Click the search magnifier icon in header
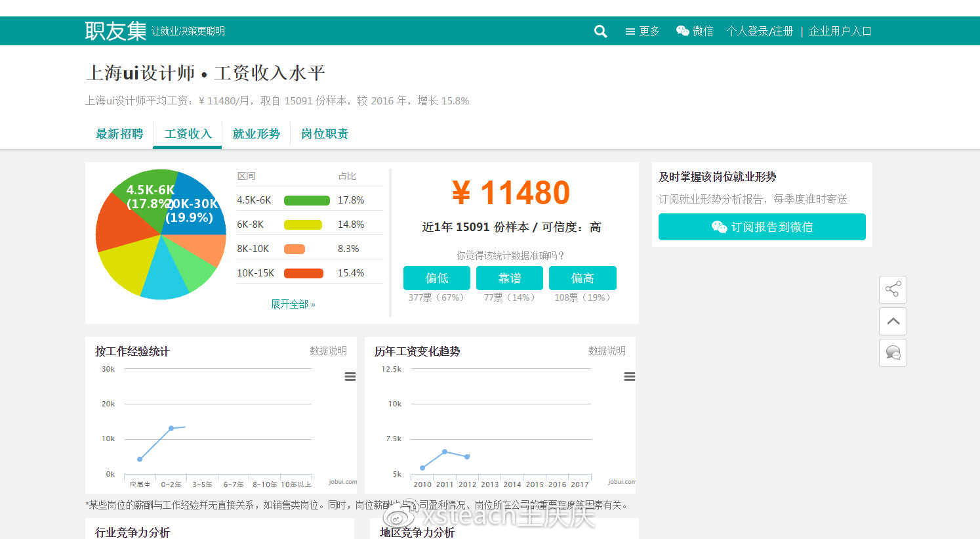This screenshot has height=539, width=980. (x=600, y=32)
